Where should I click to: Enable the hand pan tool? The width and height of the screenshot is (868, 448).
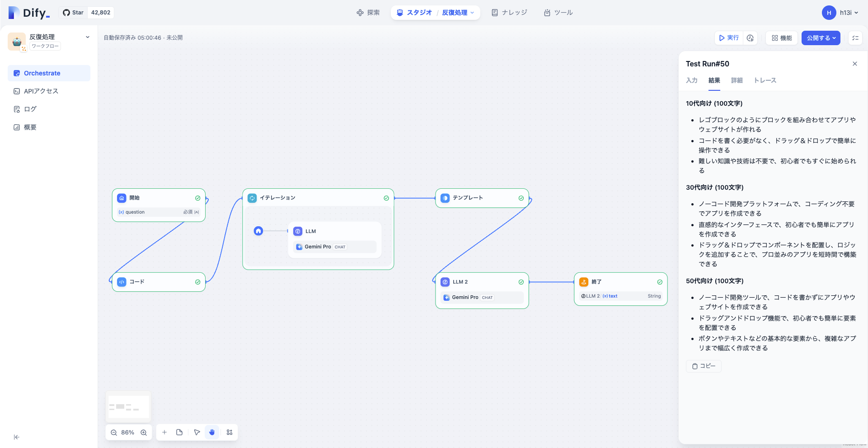(x=212, y=432)
